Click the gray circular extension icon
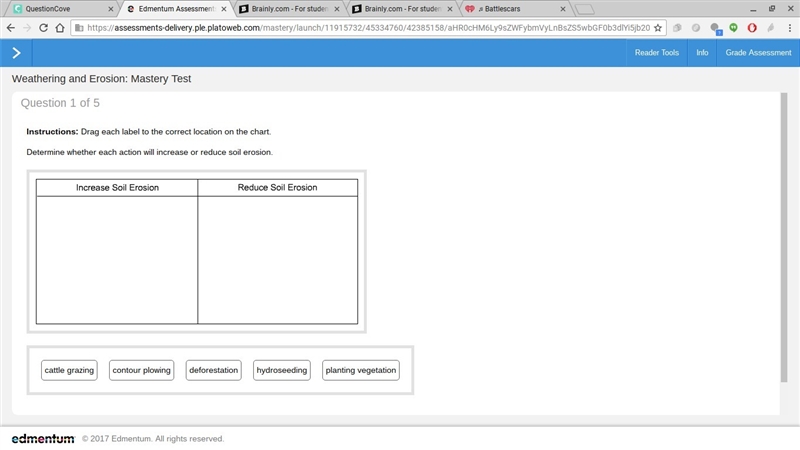This screenshot has height=450, width=800. tap(696, 28)
